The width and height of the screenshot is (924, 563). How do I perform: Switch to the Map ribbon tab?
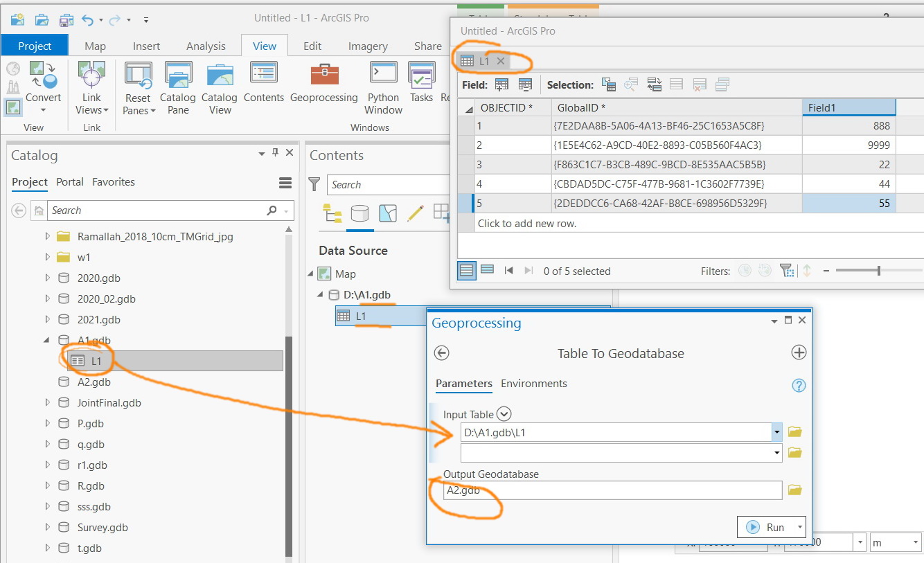(x=96, y=46)
